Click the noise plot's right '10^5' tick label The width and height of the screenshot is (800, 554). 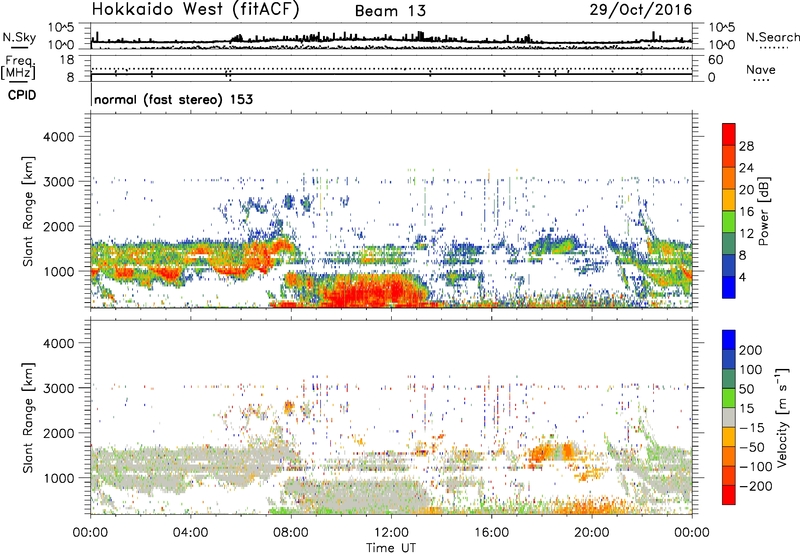[x=722, y=27]
